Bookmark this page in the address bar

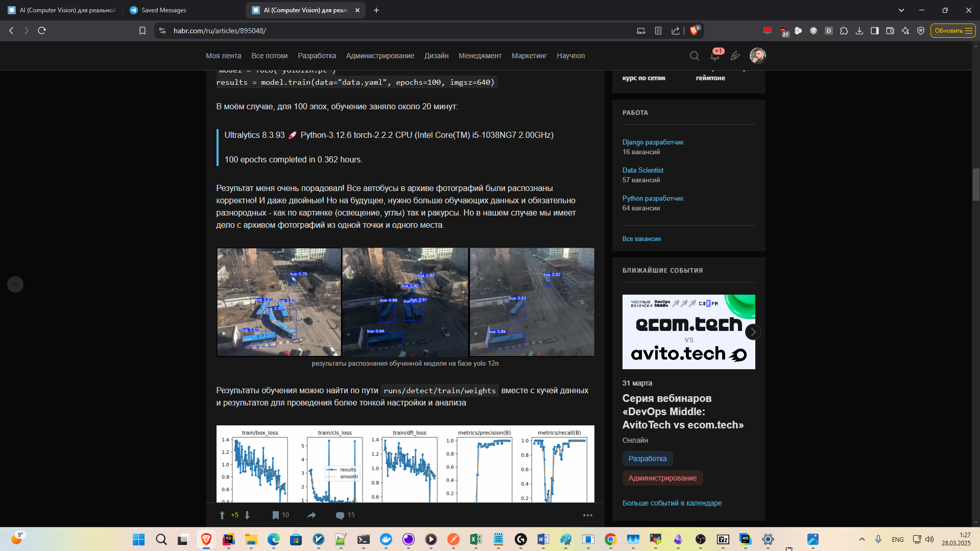142,31
